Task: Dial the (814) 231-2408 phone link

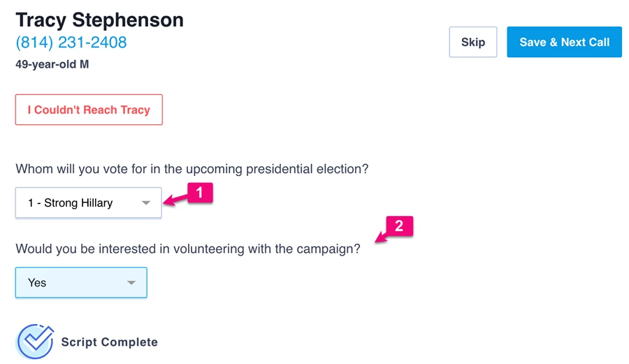Action: tap(71, 42)
